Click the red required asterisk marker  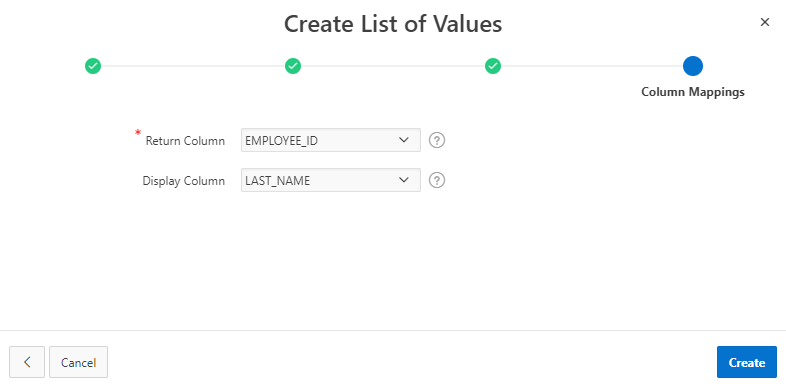point(138,133)
